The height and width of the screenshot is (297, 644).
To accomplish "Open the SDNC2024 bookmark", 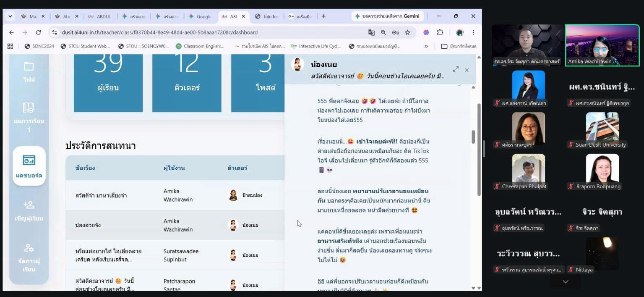I will click(39, 46).
